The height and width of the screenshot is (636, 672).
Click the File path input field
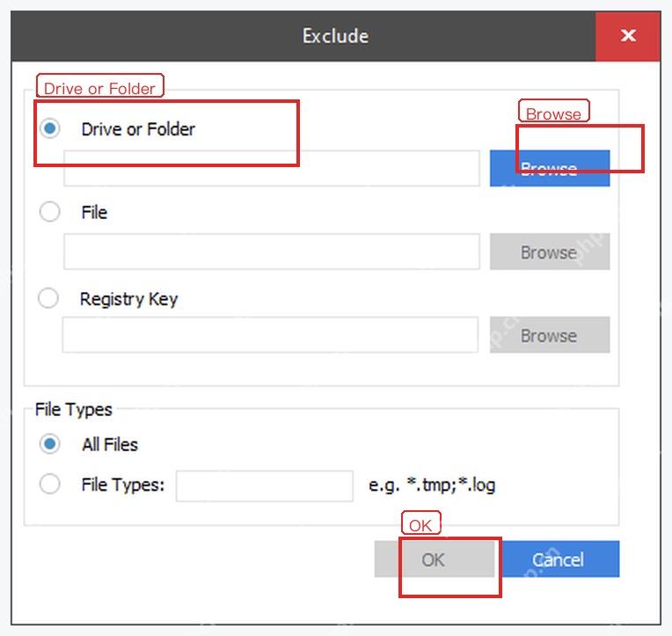pos(272,252)
